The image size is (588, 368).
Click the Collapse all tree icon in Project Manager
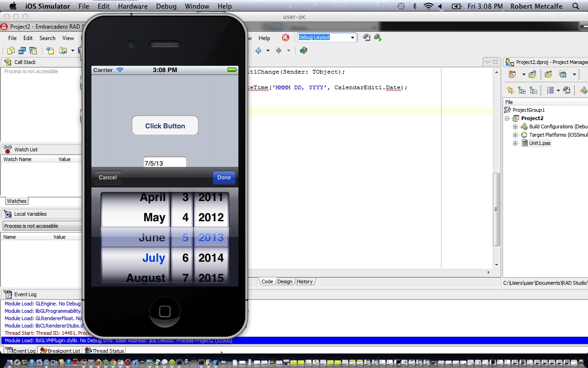point(533,90)
